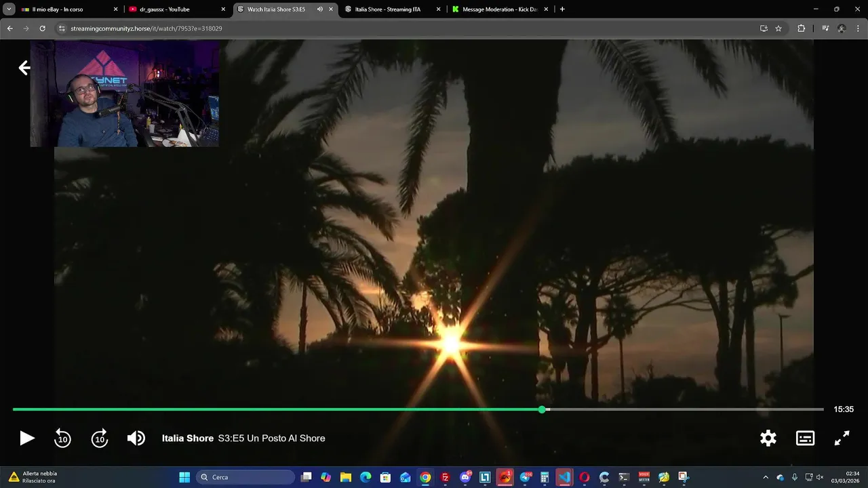
Task: Bookmark this page with the star
Action: click(x=778, y=28)
